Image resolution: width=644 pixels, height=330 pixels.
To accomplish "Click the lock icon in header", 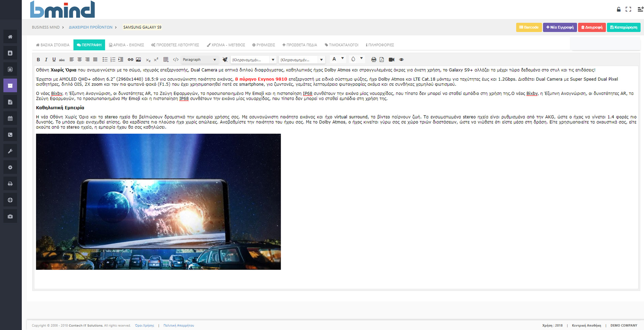I will pyautogui.click(x=619, y=9).
